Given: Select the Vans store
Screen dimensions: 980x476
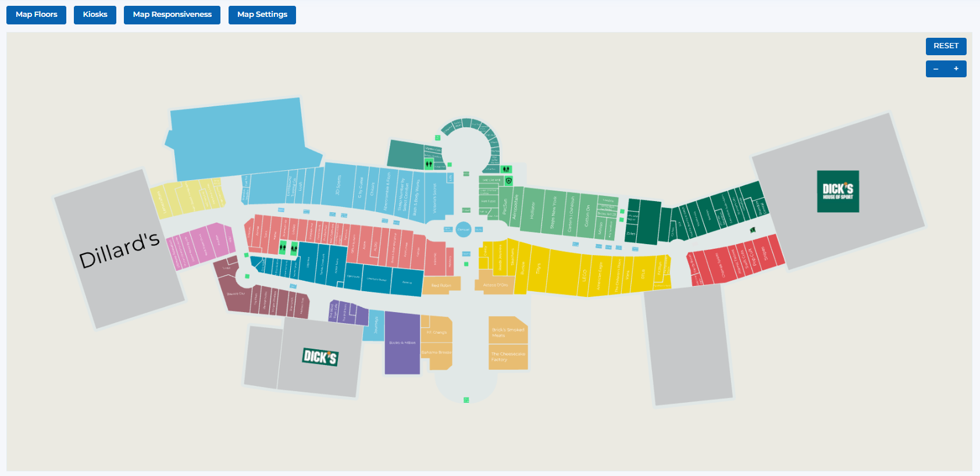Looking at the screenshot, I should pos(628,274).
